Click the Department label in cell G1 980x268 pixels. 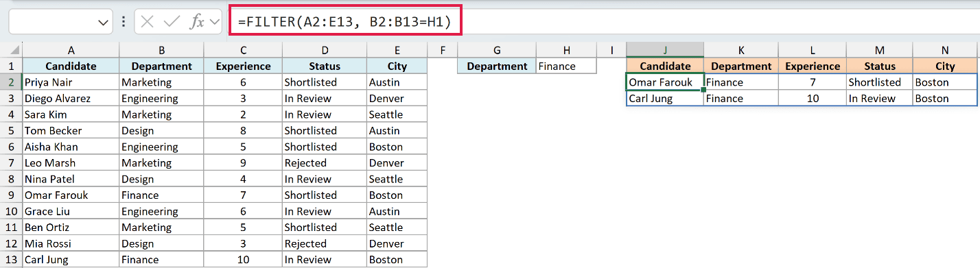pyautogui.click(x=497, y=66)
